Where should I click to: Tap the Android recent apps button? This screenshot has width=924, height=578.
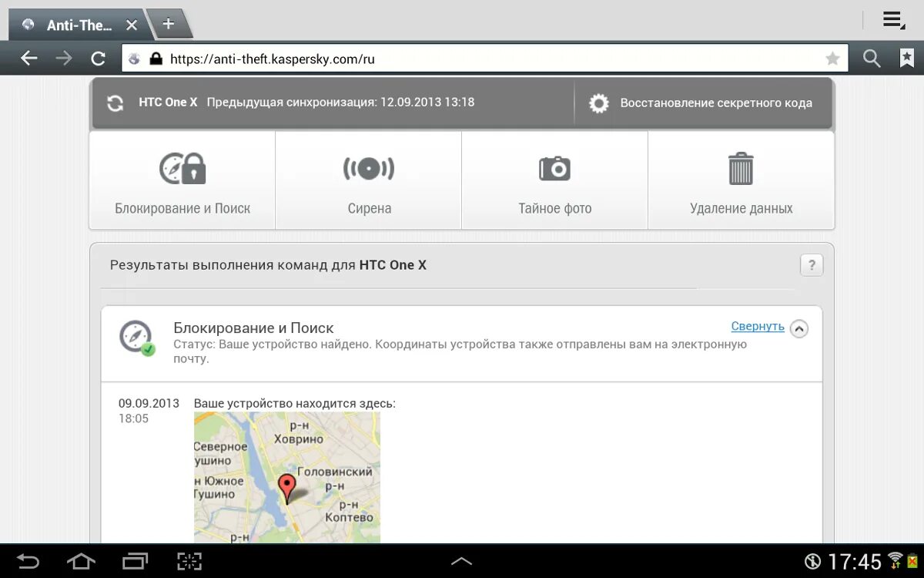pyautogui.click(x=135, y=561)
